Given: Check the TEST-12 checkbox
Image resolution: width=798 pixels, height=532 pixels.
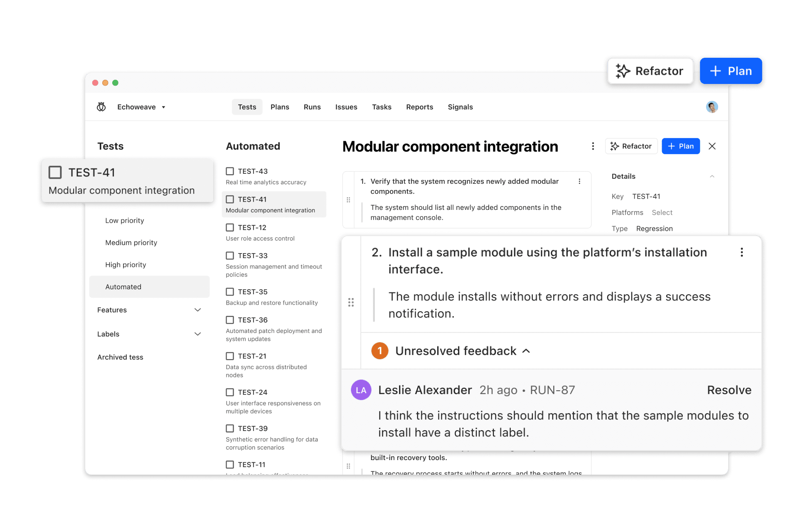Looking at the screenshot, I should (x=230, y=227).
